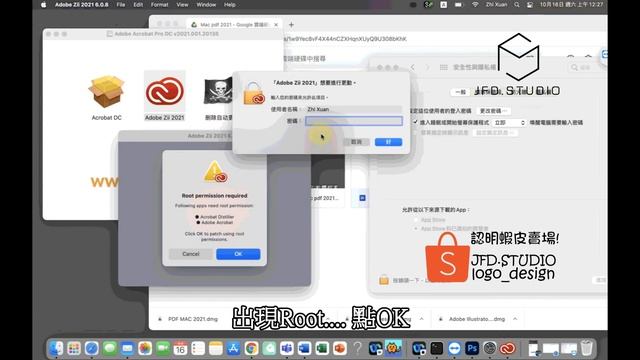Viewport: 640px width, 360px height.
Task: Open Photoshop from the Dock
Action: (x=472, y=348)
